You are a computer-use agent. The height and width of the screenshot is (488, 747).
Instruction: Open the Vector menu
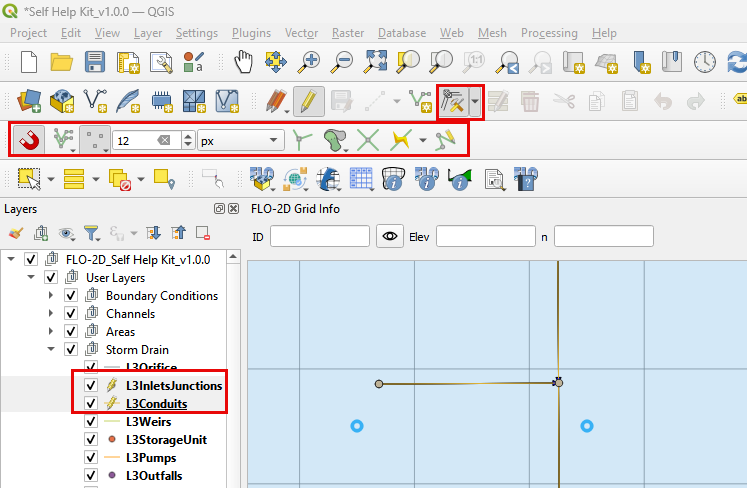(301, 33)
